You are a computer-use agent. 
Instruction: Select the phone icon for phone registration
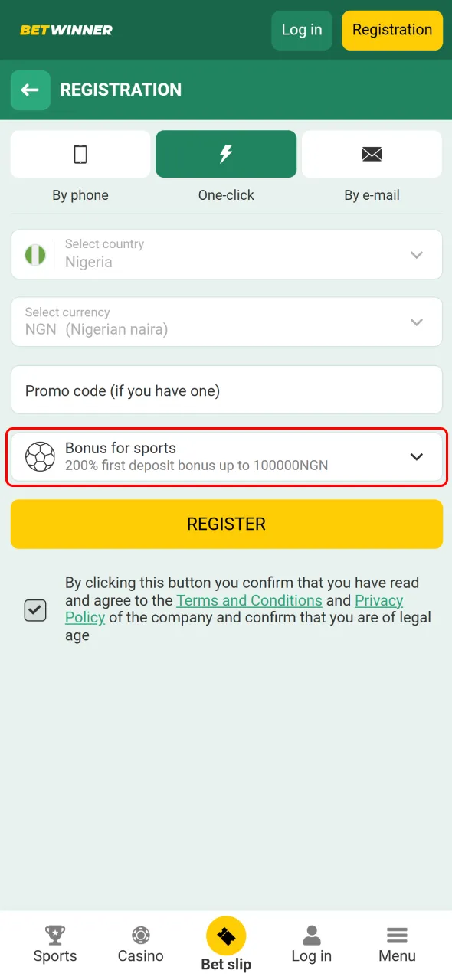click(80, 153)
